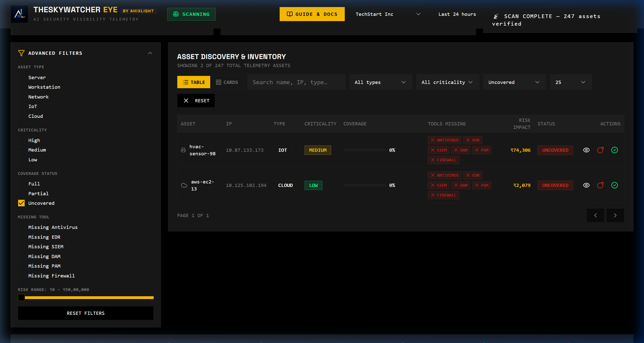This screenshot has height=343, width=644.
Task: Check the Partial coverage status filter
Action: 21,193
